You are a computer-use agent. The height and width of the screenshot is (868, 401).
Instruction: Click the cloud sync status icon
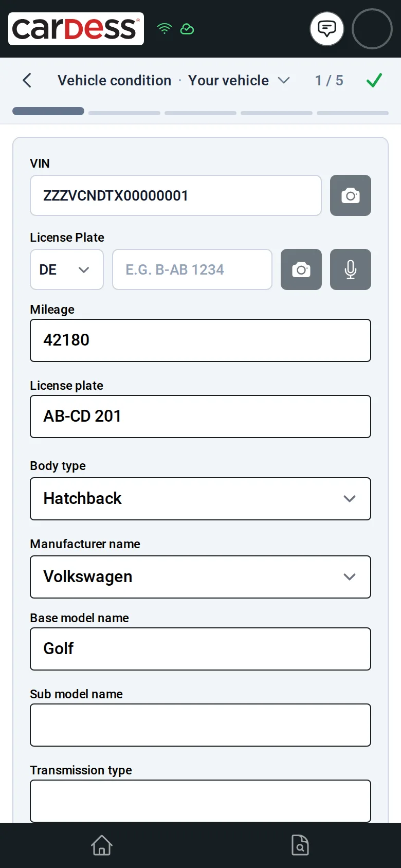point(187,29)
